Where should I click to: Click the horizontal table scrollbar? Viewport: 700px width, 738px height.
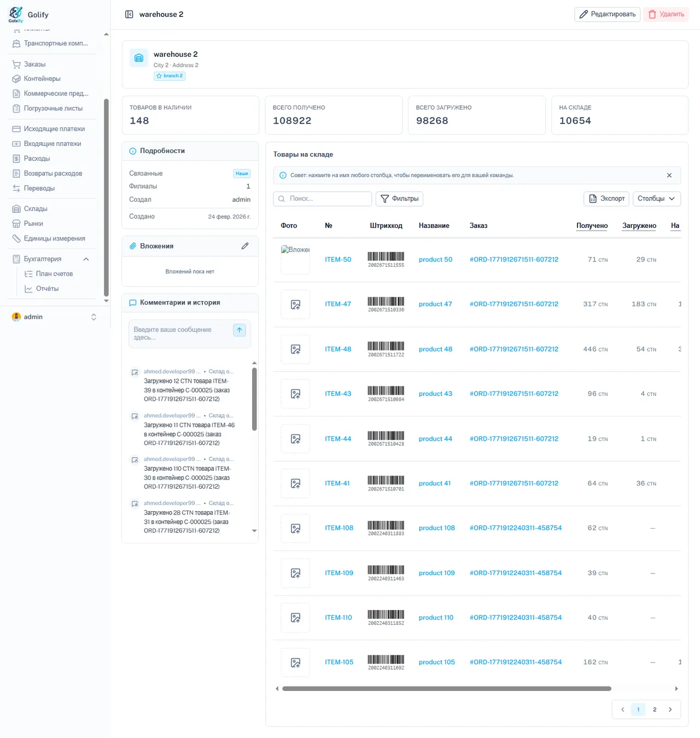[x=446, y=689]
